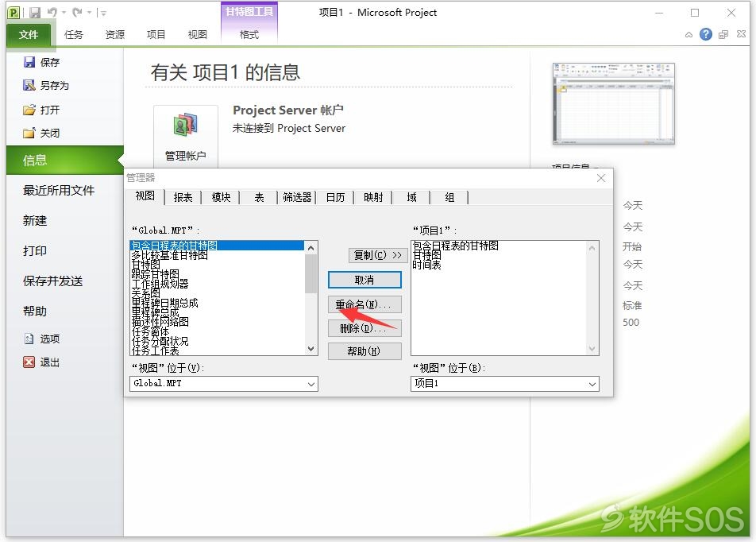Viewport: 756px width, 542px height.
Task: Open 保存并发送 in the backstage menu
Action: coord(53,281)
